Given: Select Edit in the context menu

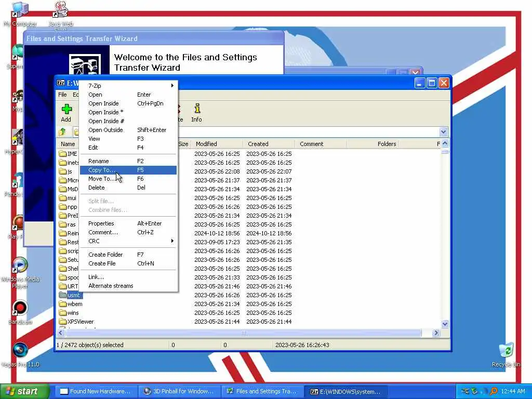Looking at the screenshot, I should coord(128,148).
